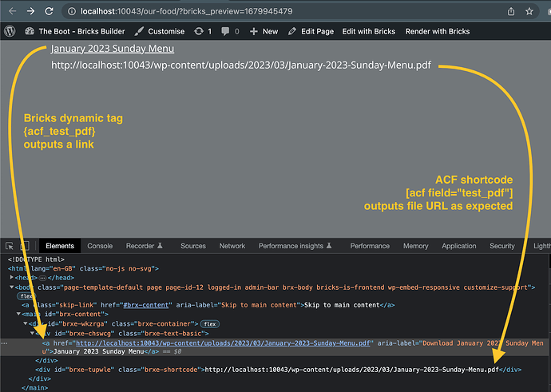551x392 pixels.
Task: Open the Network tab
Action: click(x=232, y=246)
